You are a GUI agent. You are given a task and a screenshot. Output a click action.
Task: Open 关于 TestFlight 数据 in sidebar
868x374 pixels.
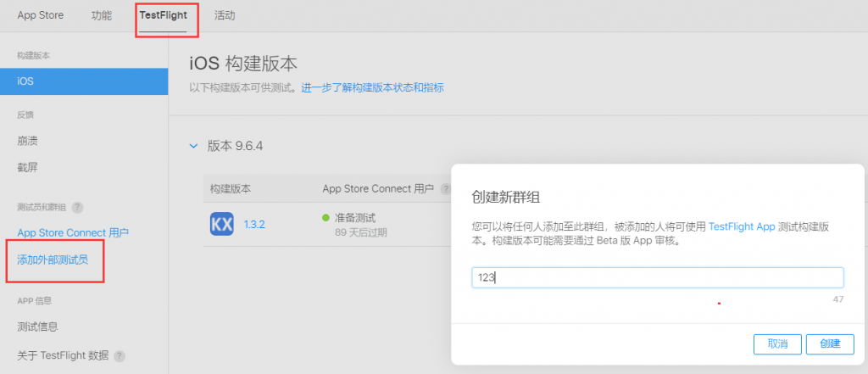click(x=63, y=355)
